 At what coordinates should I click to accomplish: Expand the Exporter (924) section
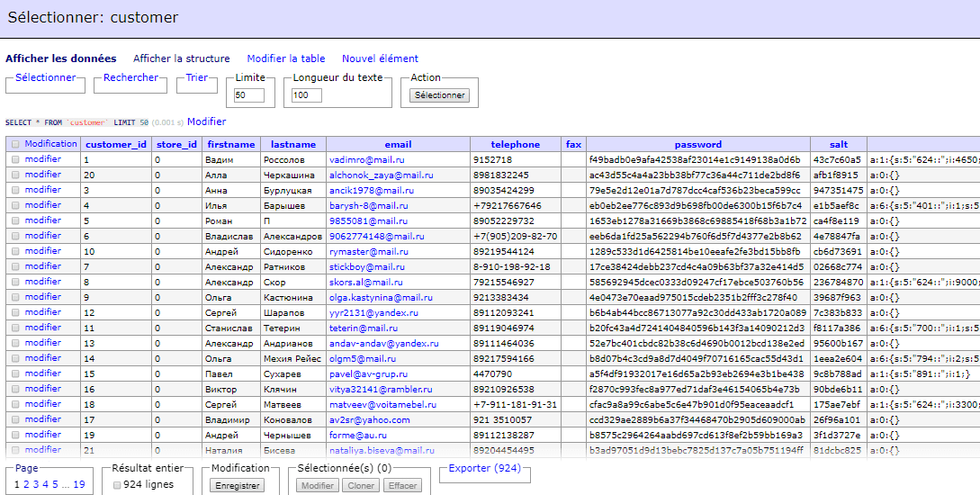pos(484,468)
